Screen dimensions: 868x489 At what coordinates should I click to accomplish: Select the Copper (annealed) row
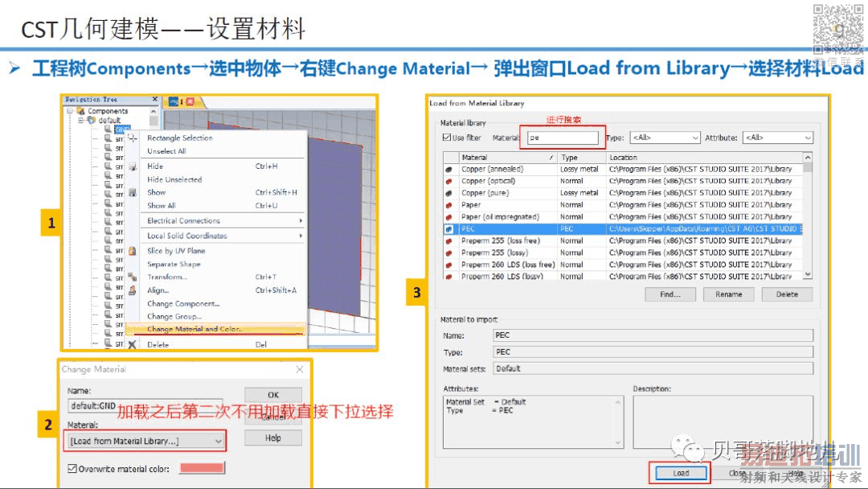[x=623, y=170]
